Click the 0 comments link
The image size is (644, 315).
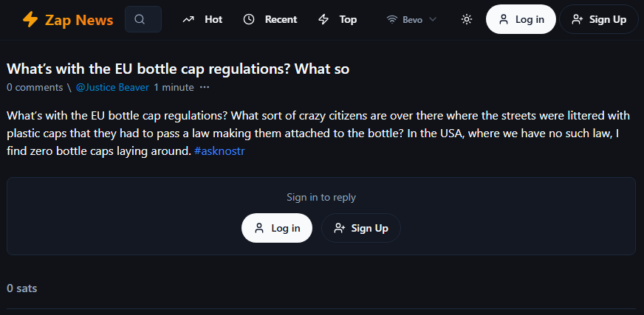pos(35,87)
